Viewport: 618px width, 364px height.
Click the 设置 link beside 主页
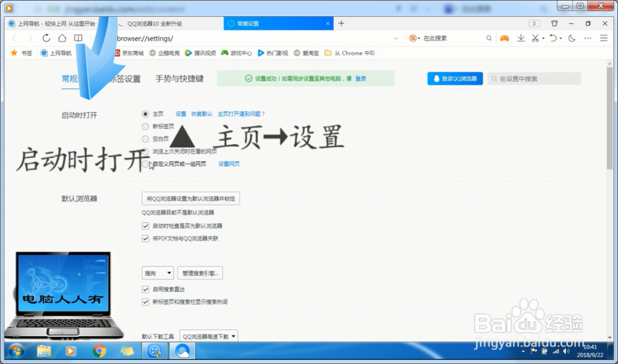pyautogui.click(x=181, y=114)
